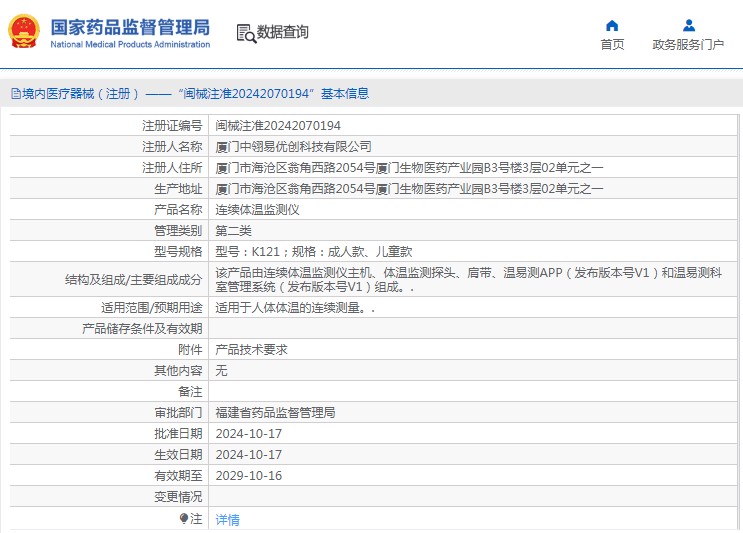The width and height of the screenshot is (743, 533).
Task: Select the 生效日期 value 2024-10-17
Action: click(249, 455)
